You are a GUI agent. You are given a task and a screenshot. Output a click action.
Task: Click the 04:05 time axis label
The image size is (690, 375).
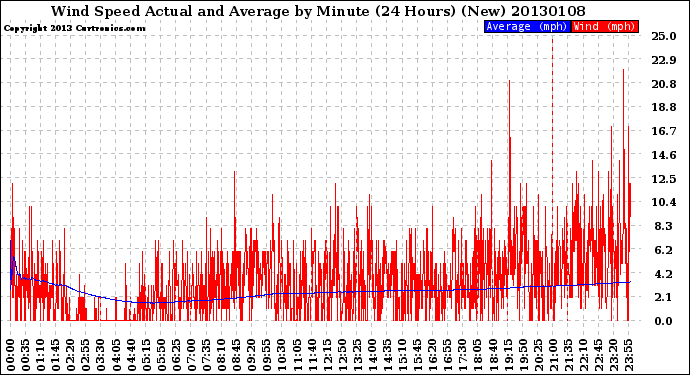click(116, 355)
